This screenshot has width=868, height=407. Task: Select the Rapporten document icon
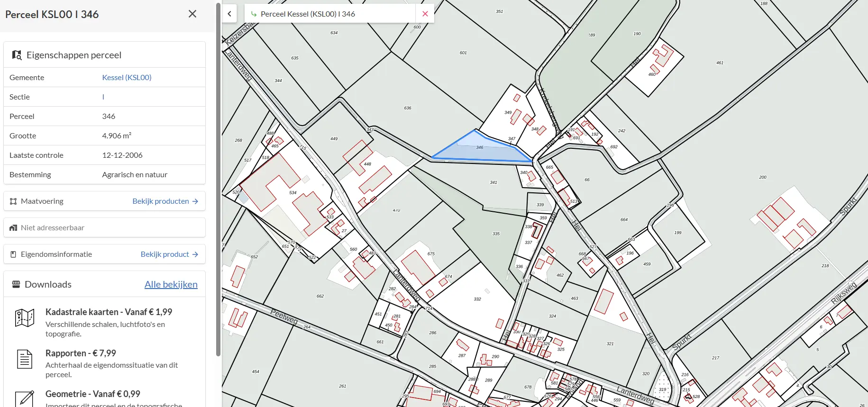[x=25, y=359]
